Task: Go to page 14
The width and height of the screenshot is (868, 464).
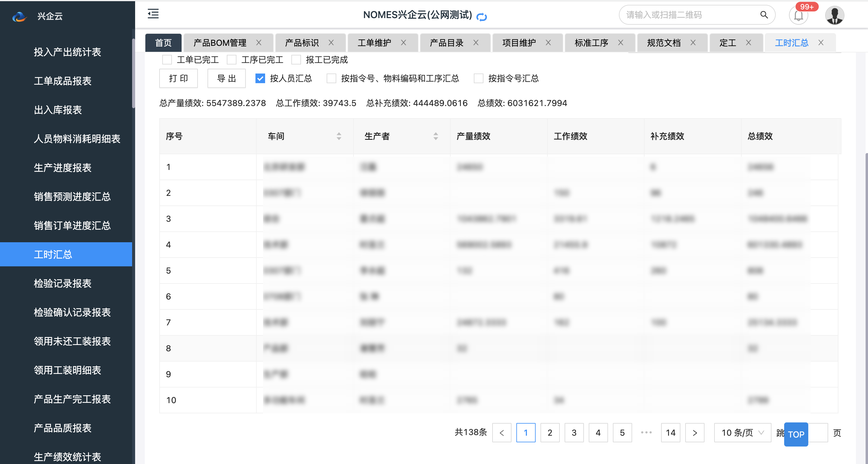Action: [x=670, y=433]
